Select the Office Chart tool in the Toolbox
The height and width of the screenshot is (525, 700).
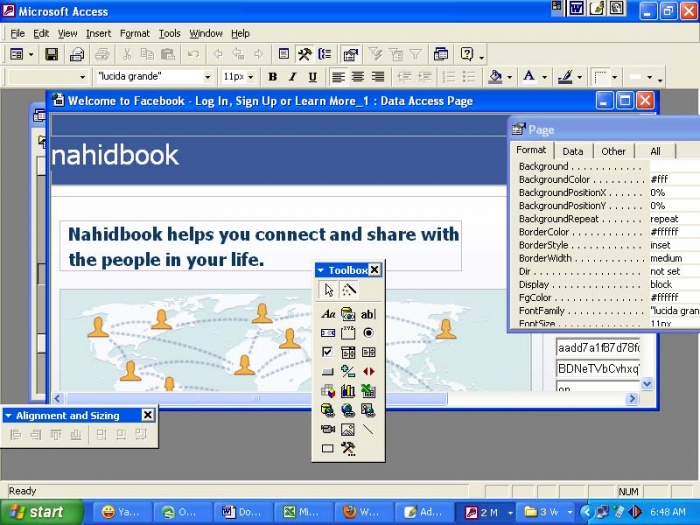tap(348, 391)
